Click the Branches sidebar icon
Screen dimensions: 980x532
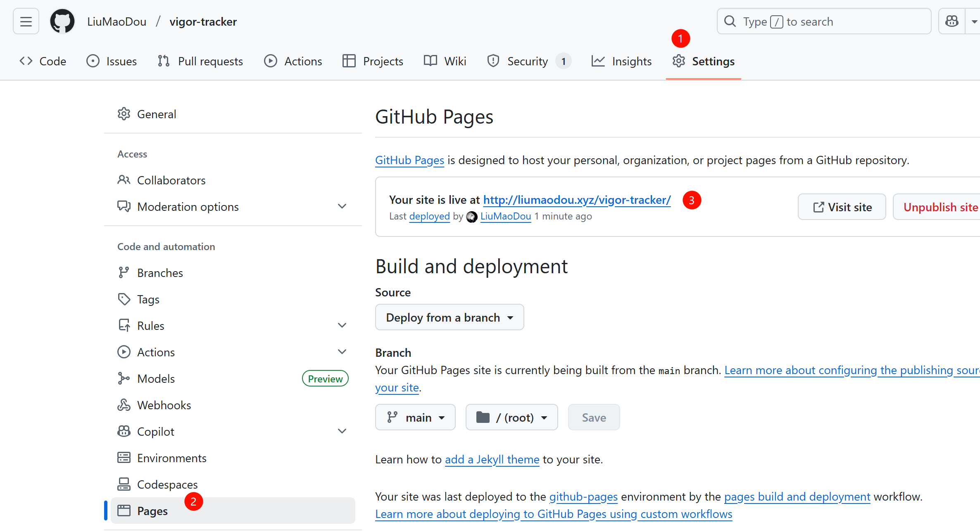pyautogui.click(x=124, y=273)
